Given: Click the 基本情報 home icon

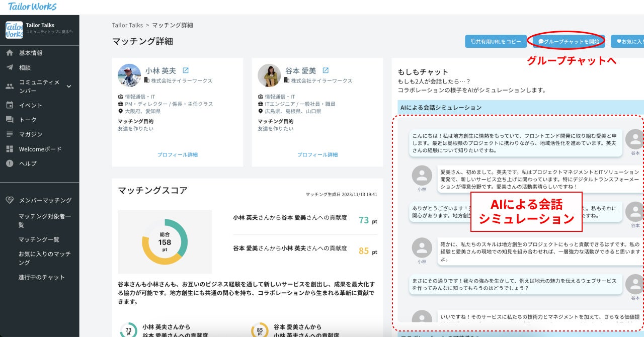Looking at the screenshot, I should pyautogui.click(x=10, y=53).
